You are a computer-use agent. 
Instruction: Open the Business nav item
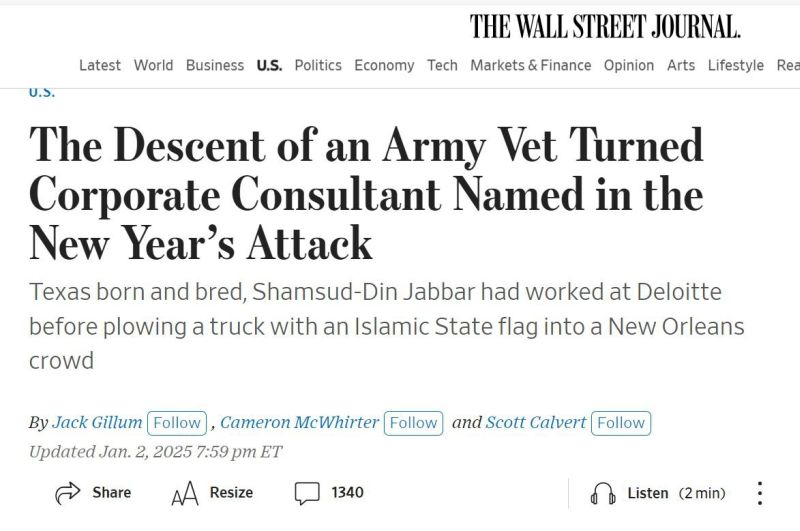coord(215,65)
